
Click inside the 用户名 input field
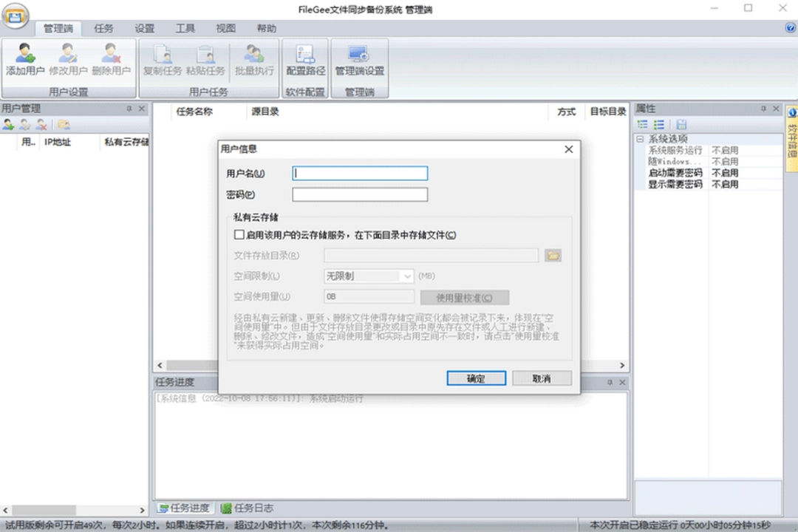coord(359,173)
